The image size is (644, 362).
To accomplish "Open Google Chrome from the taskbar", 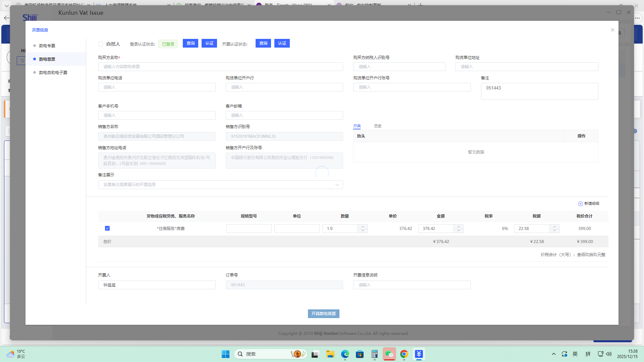I will [x=404, y=354].
